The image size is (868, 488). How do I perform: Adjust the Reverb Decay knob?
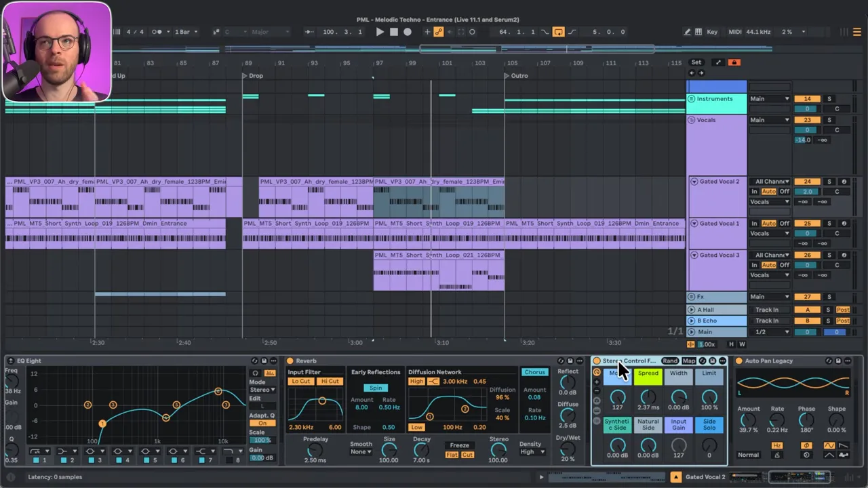[422, 450]
